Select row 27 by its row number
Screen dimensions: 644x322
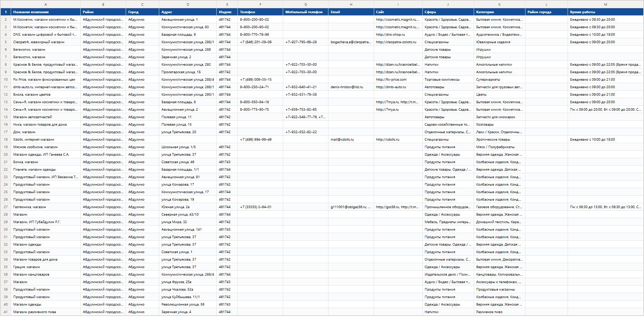(x=5, y=207)
